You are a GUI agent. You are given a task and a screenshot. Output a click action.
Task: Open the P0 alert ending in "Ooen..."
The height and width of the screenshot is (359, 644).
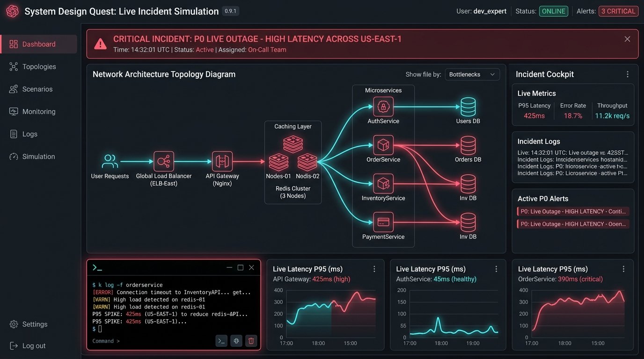pos(573,224)
